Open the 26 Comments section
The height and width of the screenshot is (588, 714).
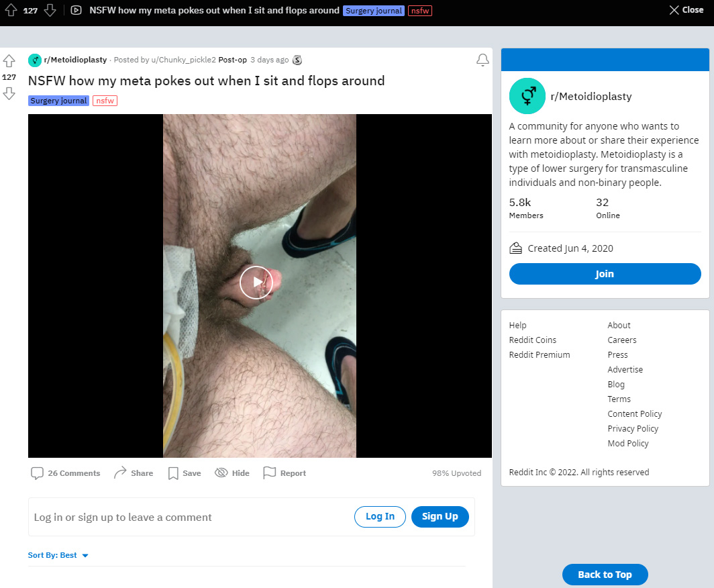(x=66, y=473)
